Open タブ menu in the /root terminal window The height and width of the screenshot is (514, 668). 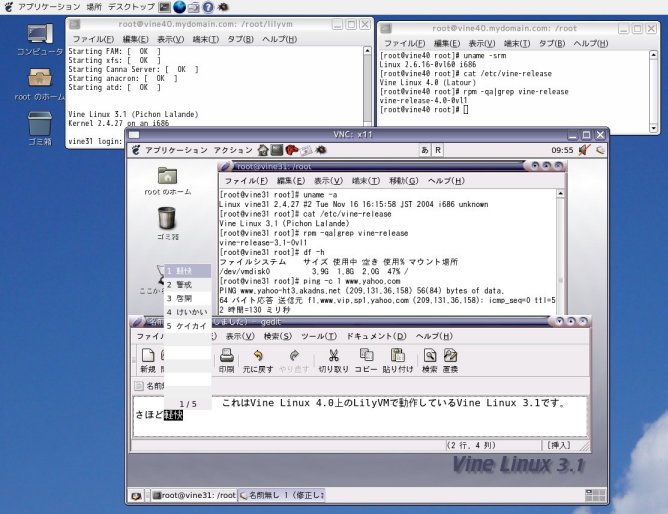click(552, 43)
